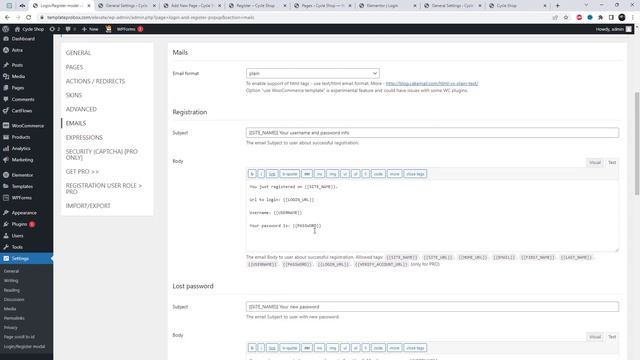Switch Registration body editor to Text tab
This screenshot has height=360, width=640.
pos(612,163)
